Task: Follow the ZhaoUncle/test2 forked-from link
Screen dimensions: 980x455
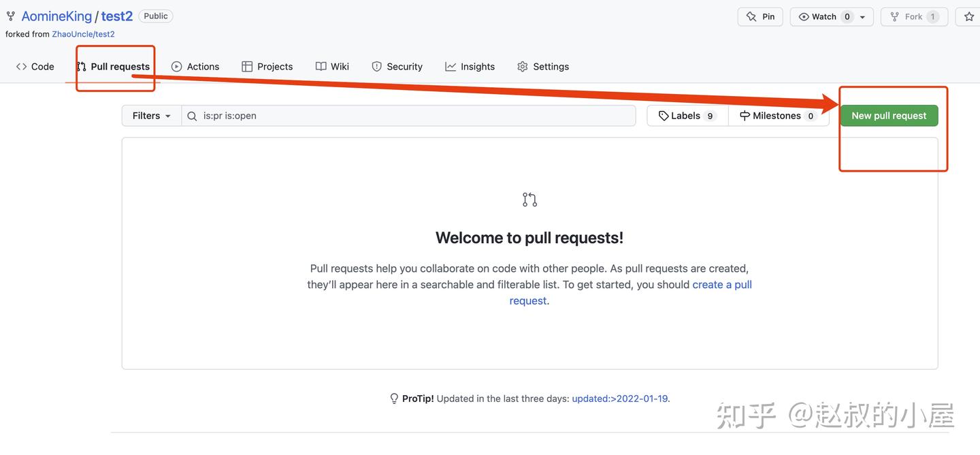Action: click(x=83, y=34)
